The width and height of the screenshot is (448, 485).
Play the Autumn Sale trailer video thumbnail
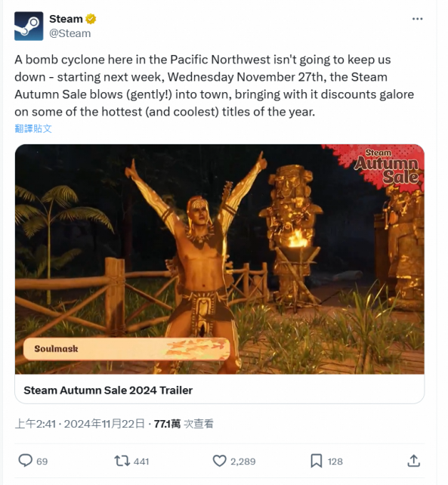point(220,259)
